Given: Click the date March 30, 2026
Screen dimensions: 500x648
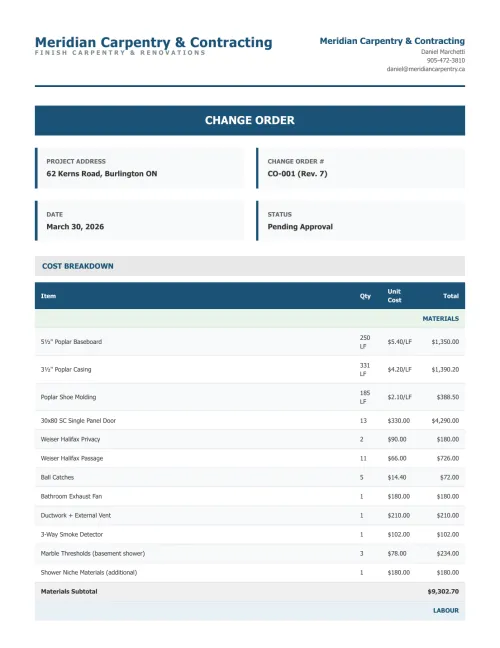Looking at the screenshot, I should click(x=75, y=226).
